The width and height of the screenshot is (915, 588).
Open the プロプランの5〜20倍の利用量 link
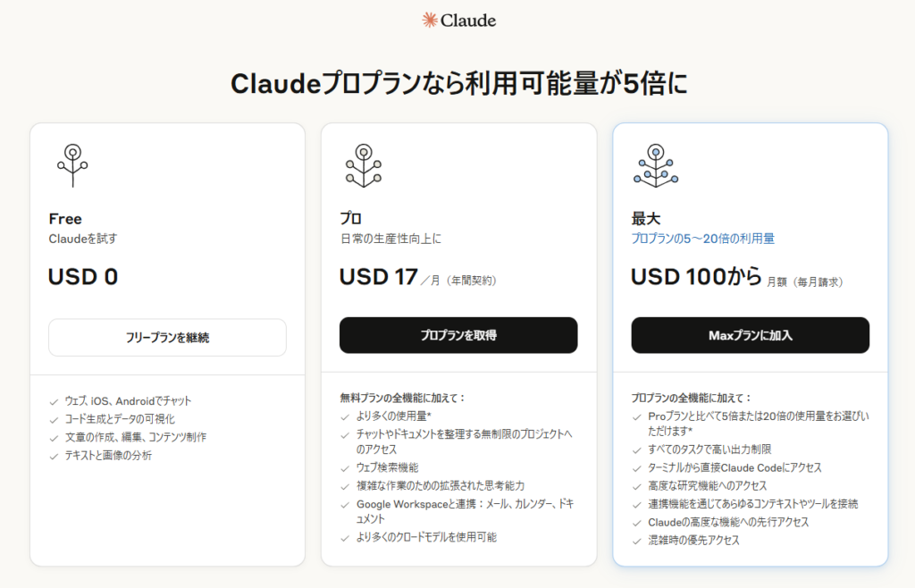[x=703, y=239]
